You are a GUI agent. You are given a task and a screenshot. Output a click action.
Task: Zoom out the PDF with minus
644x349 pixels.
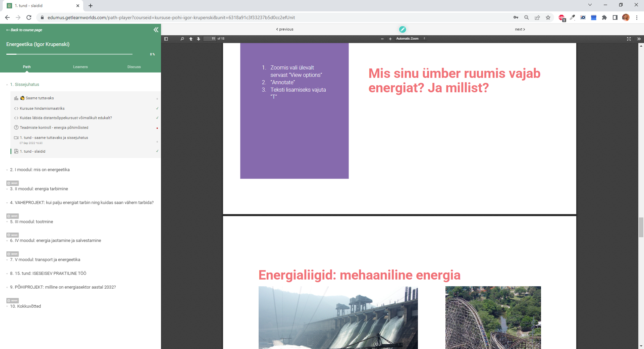click(x=382, y=39)
